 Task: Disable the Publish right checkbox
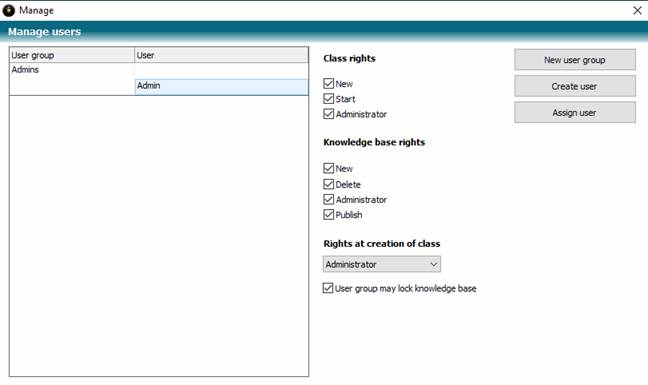point(329,215)
